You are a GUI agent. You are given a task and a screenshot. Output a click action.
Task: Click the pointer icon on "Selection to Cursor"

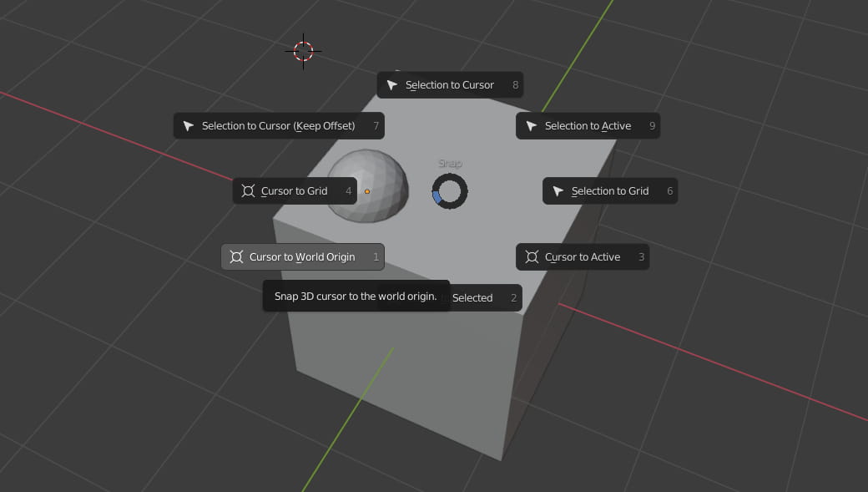[x=393, y=84]
